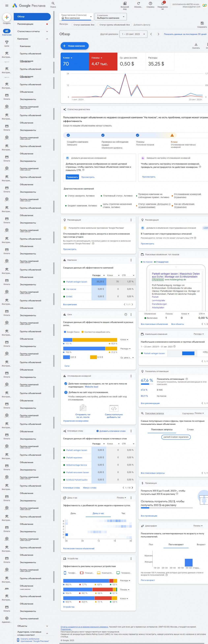Viewport: 208px width, 644px height.
Task: Click the Отправить тег по эл. почте envelope icon
Action: [83, 408]
